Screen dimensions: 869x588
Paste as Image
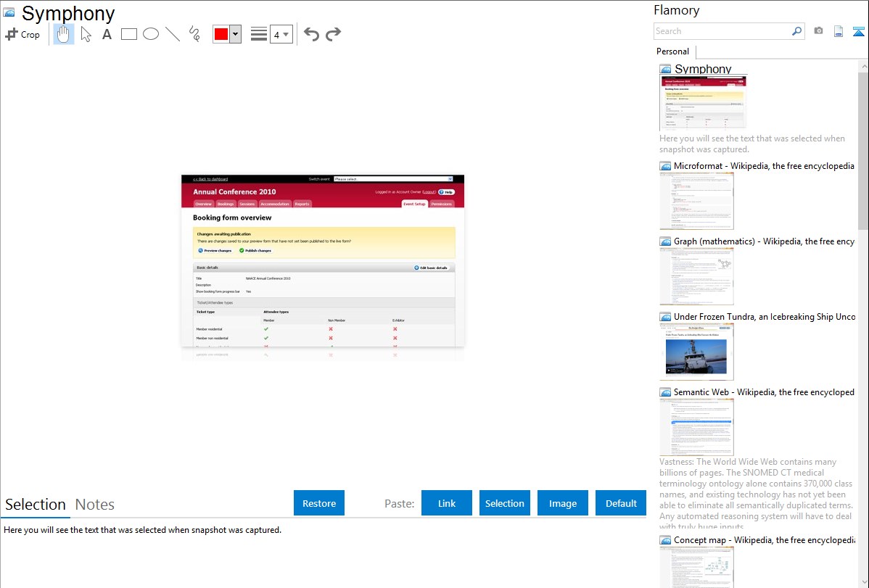[x=562, y=503]
